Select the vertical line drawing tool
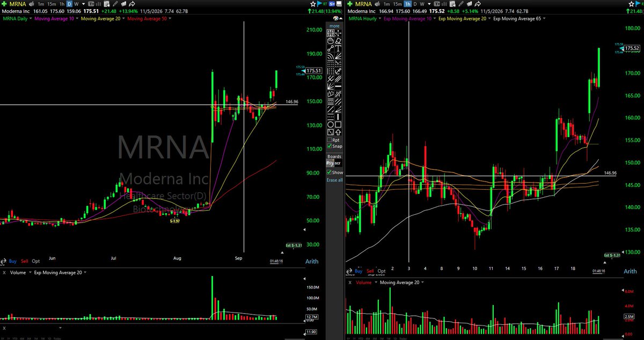644x340 pixels. pyautogui.click(x=339, y=117)
